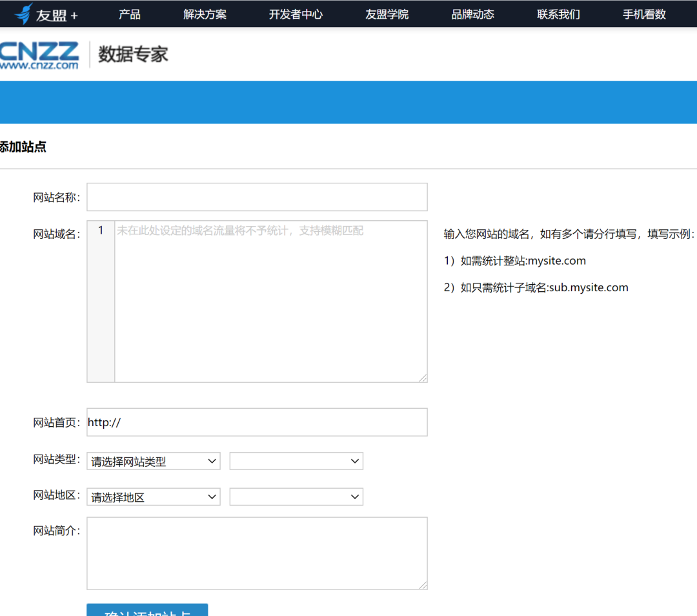Click inside the 网站简介 text area
The image size is (697, 616).
(x=257, y=553)
